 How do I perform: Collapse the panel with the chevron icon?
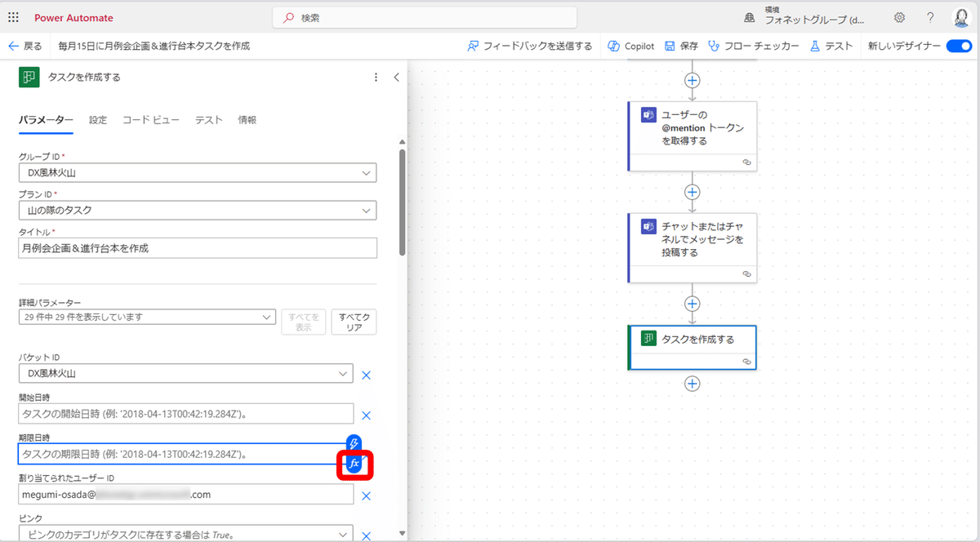396,78
